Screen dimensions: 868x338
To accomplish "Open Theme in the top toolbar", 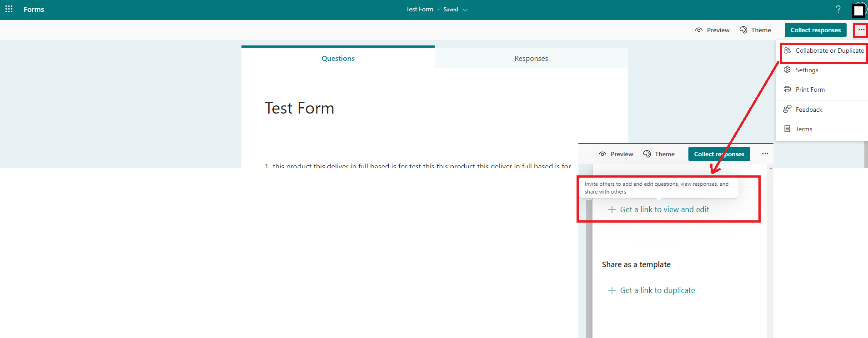I will click(755, 30).
